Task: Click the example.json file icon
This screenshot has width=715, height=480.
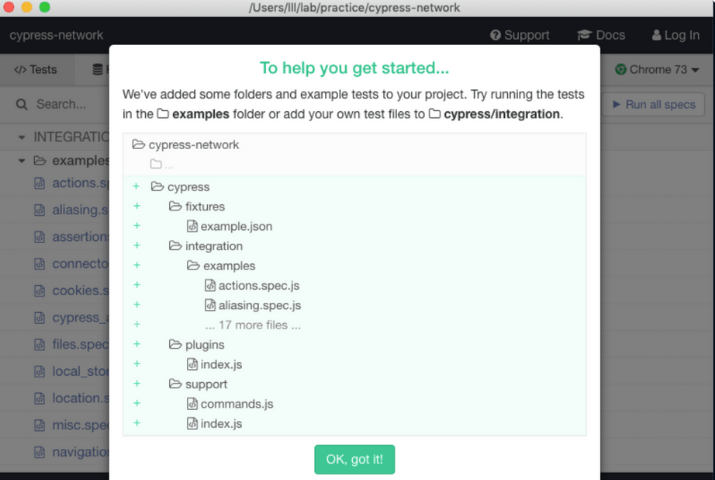Action: pyautogui.click(x=193, y=227)
